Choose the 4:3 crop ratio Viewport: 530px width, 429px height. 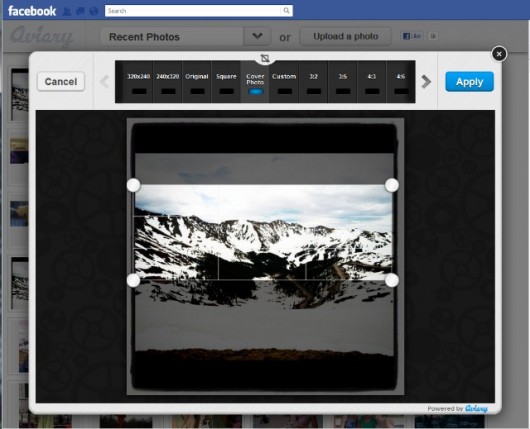371,81
